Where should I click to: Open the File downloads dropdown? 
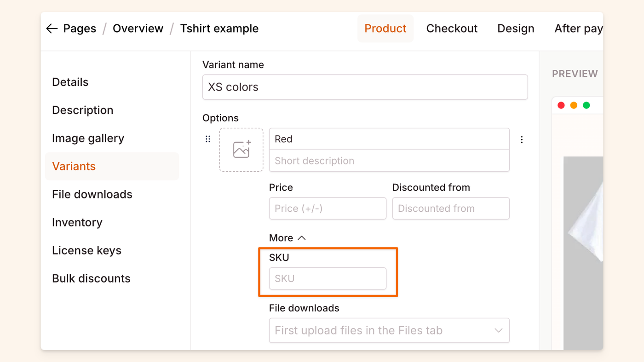click(389, 330)
